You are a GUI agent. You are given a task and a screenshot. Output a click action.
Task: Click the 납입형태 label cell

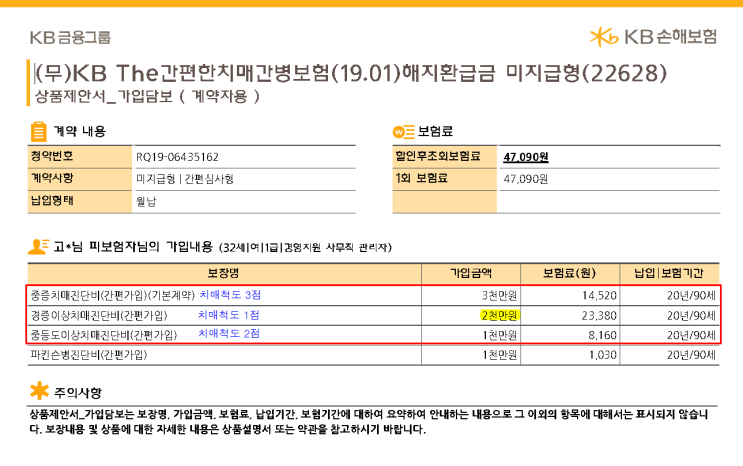pos(80,201)
